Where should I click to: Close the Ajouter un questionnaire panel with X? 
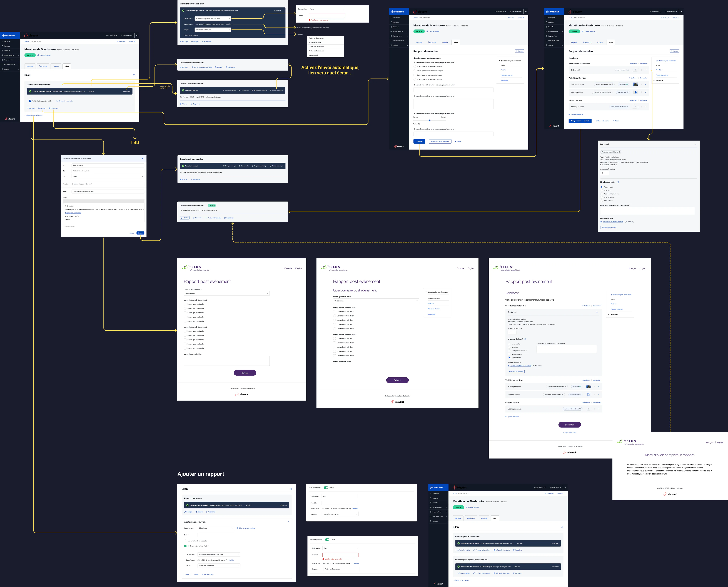pyautogui.click(x=288, y=522)
